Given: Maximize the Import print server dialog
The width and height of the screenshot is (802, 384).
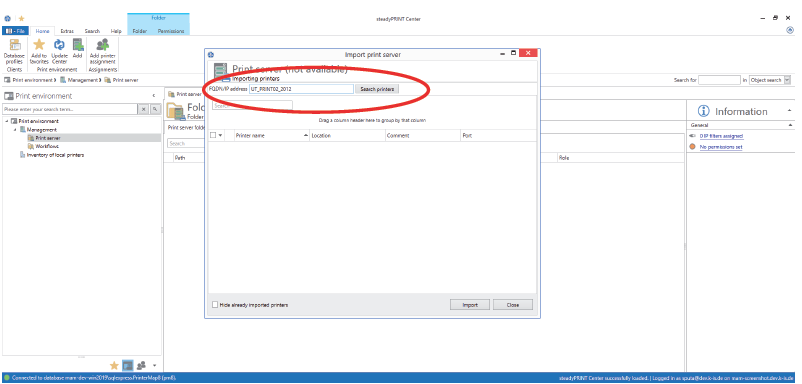Looking at the screenshot, I should coord(514,53).
